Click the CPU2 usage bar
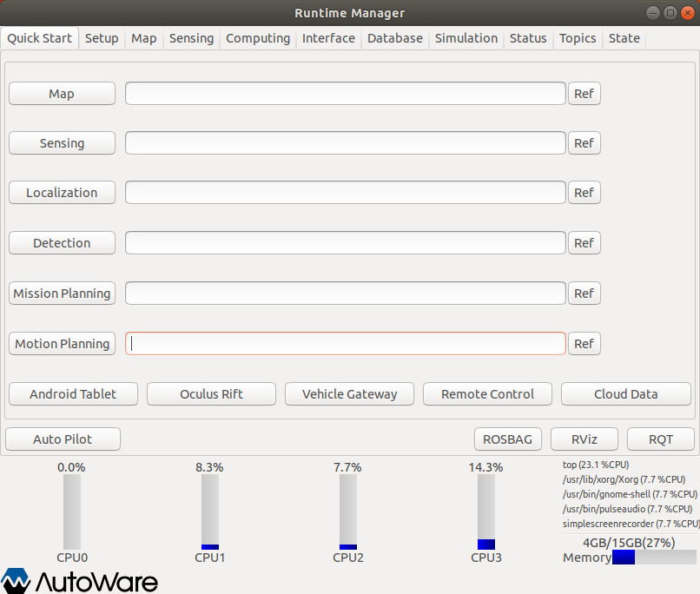The width and height of the screenshot is (700, 594). click(348, 511)
